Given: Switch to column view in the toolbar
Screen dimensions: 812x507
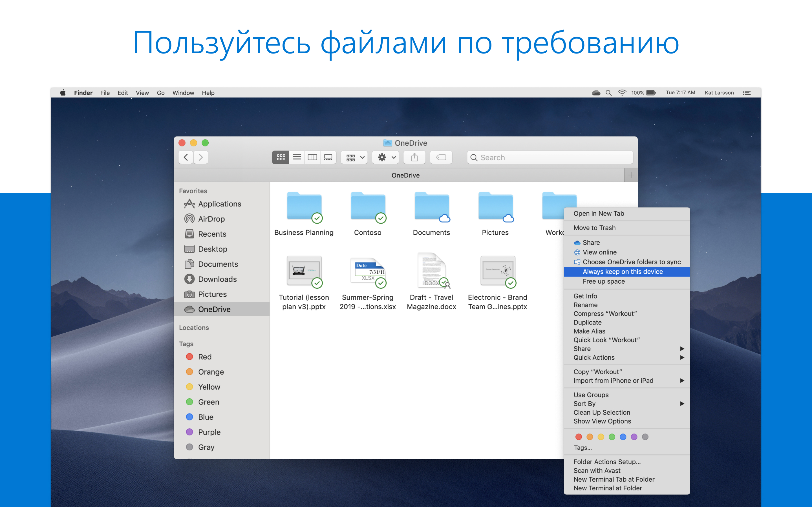Looking at the screenshot, I should coord(312,157).
